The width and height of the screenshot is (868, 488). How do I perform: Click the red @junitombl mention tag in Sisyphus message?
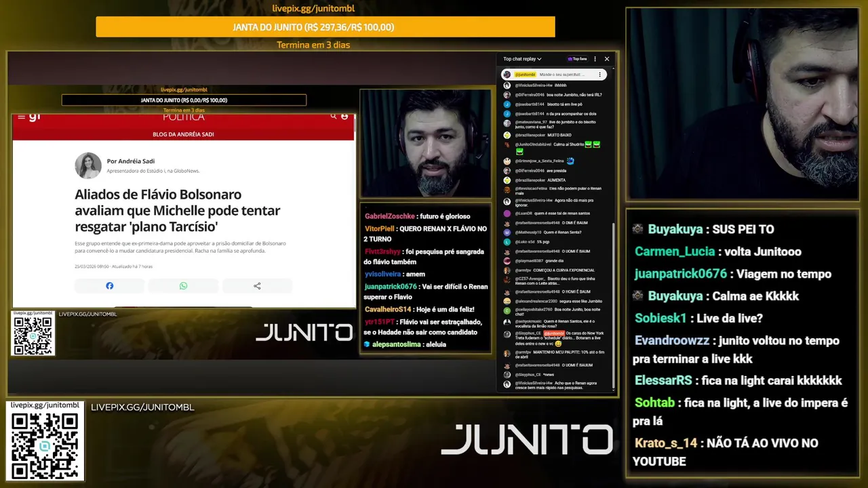point(553,333)
